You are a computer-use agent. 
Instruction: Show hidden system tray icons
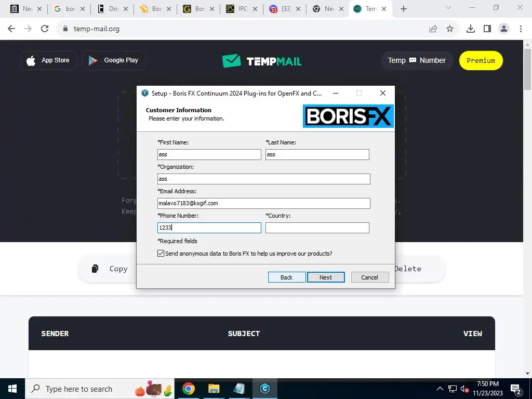(x=440, y=389)
